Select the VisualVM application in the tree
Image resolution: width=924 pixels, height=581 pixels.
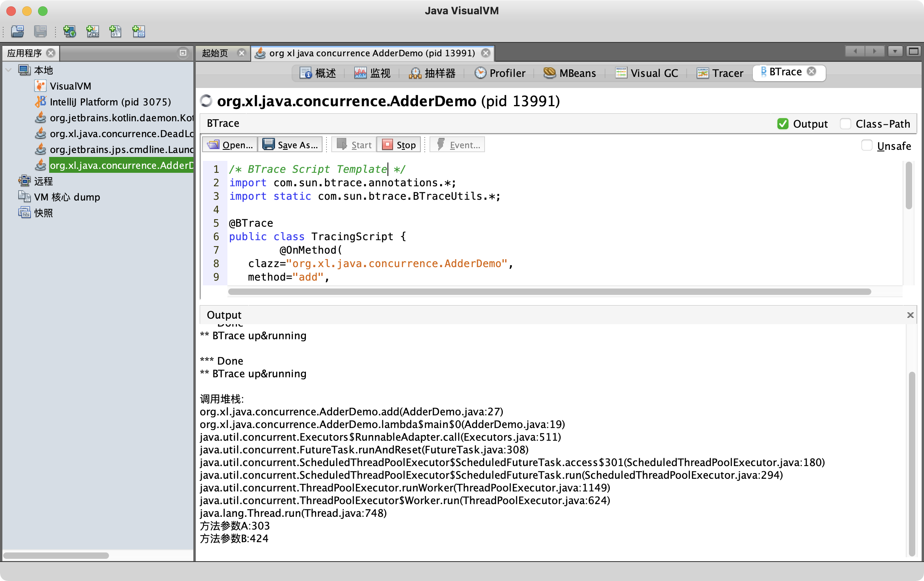pos(70,86)
